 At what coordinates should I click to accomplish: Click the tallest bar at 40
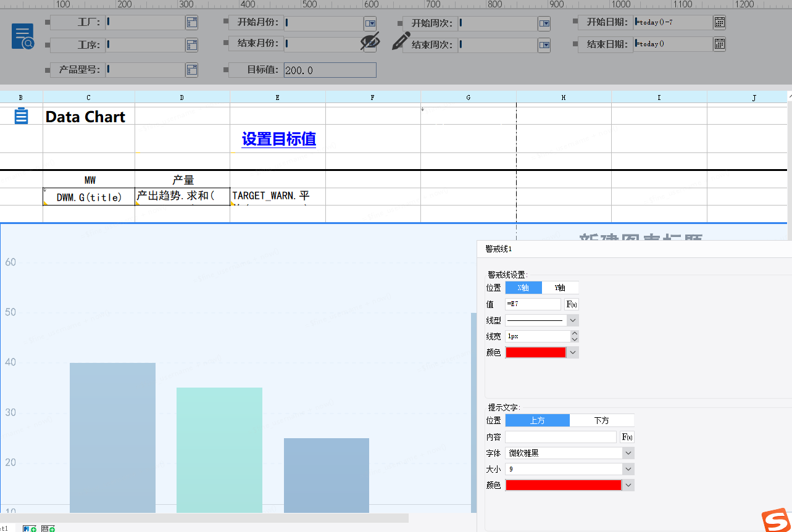[x=112, y=438]
